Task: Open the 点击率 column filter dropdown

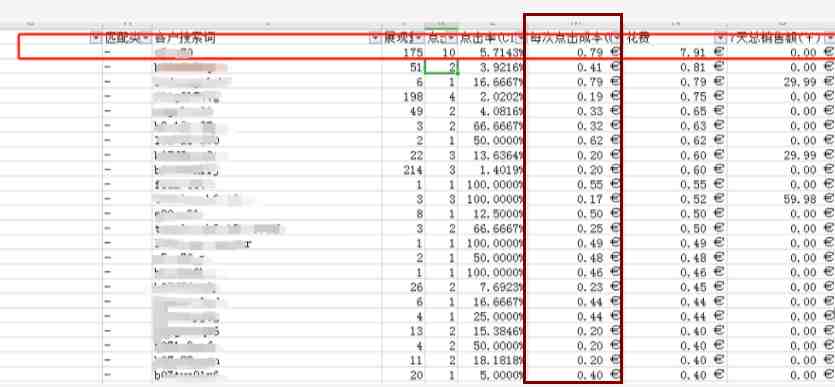Action: pyautogui.click(x=521, y=38)
